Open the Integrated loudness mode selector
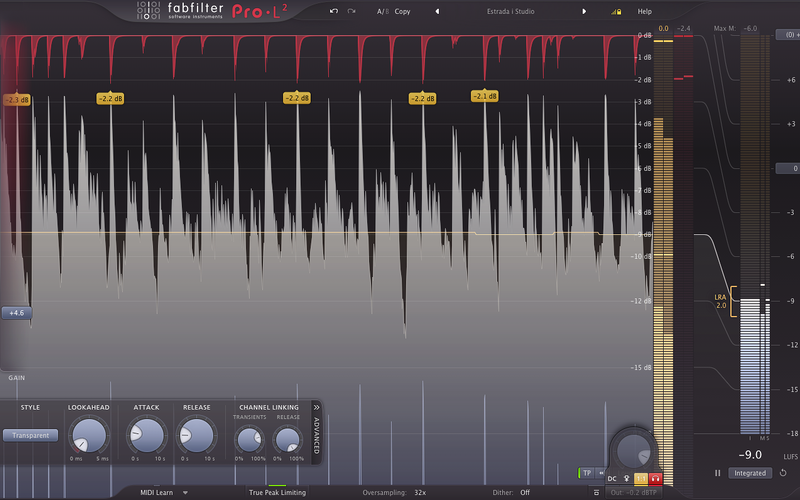 749,473
